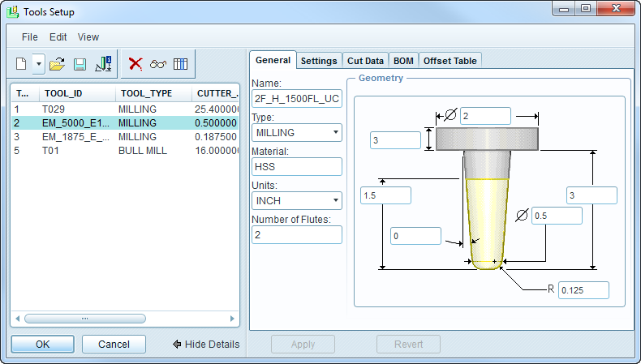Switch to the General tab
The width and height of the screenshot is (641, 364).
point(273,60)
